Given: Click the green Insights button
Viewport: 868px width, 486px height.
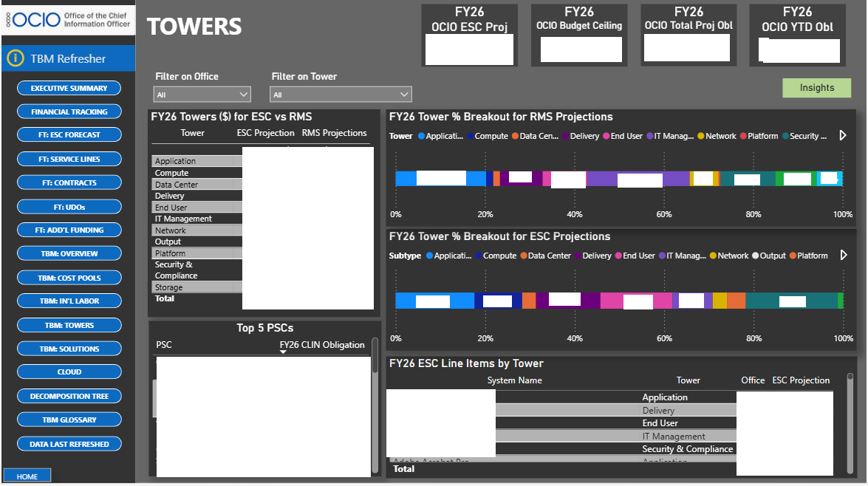Looking at the screenshot, I should [816, 87].
